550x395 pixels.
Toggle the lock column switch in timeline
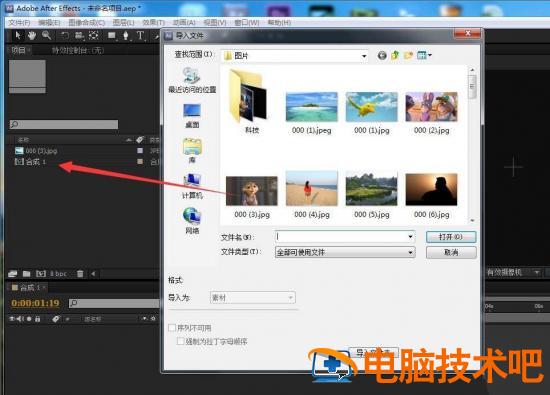[38, 319]
